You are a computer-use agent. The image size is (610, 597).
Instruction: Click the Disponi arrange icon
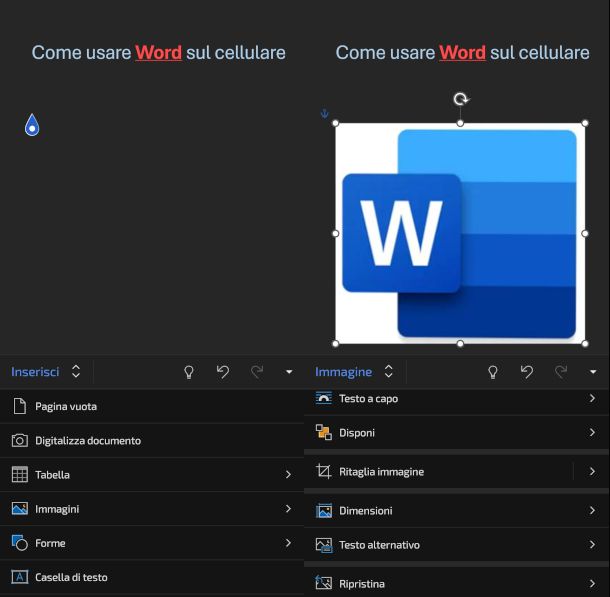324,432
